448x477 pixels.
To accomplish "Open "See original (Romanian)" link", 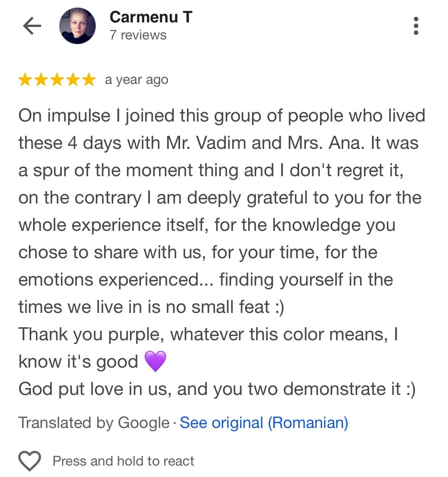I will [x=264, y=423].
